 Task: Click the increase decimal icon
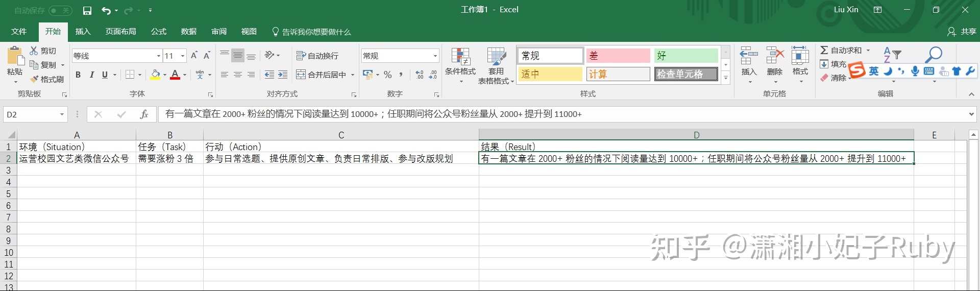pos(420,75)
